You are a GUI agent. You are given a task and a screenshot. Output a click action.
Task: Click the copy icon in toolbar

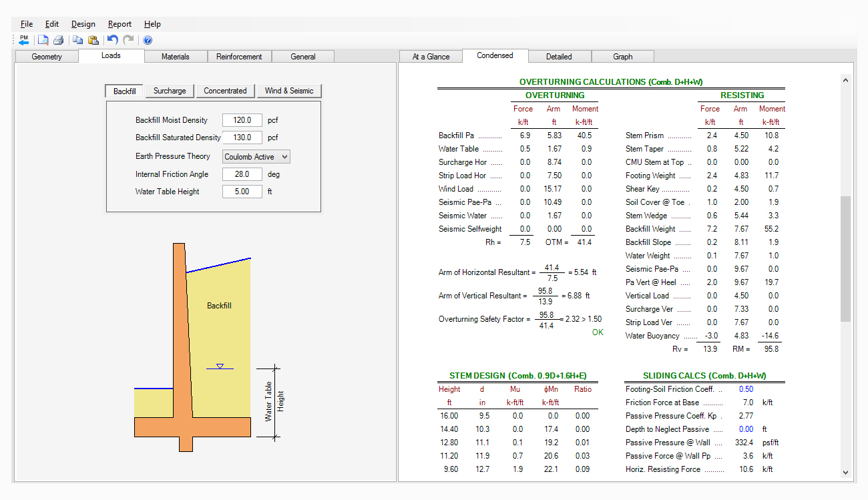[x=78, y=41]
